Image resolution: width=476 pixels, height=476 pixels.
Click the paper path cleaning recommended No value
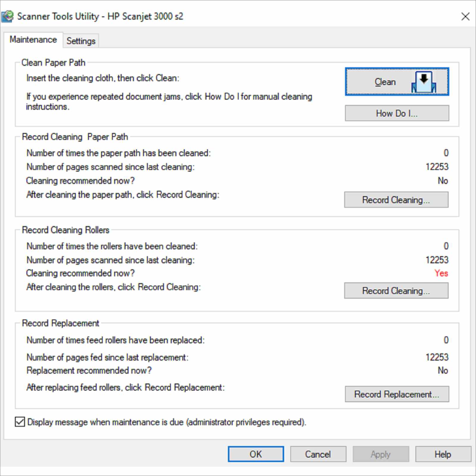pos(443,180)
